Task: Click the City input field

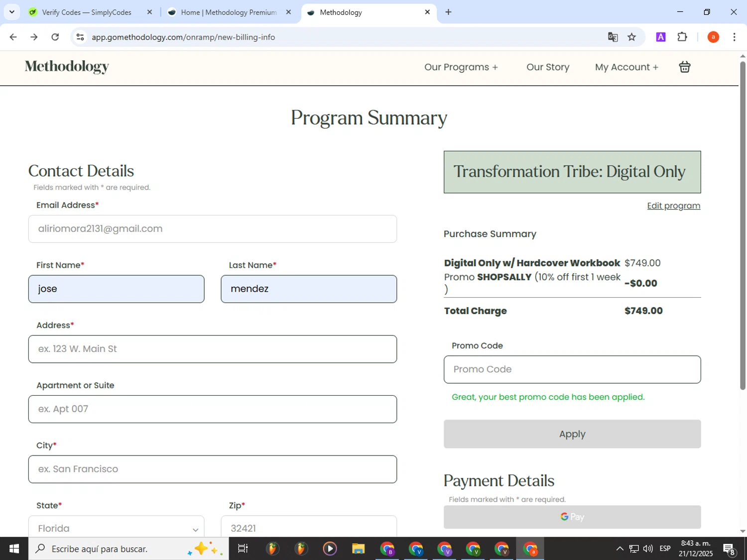Action: pos(213,469)
